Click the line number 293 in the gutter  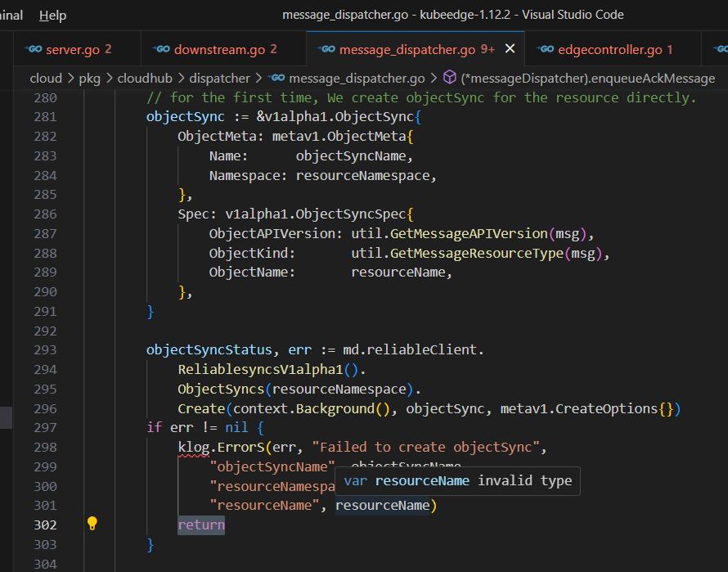(x=45, y=349)
